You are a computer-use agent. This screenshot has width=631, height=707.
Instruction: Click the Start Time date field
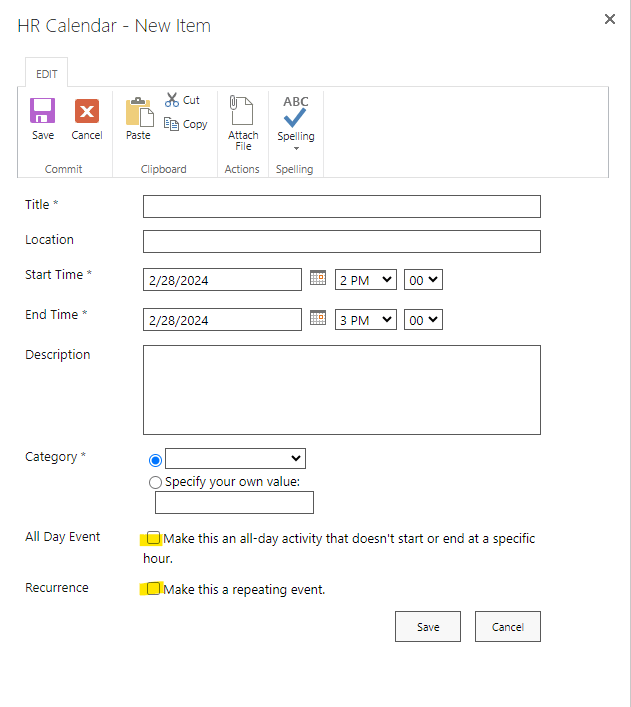(x=222, y=280)
